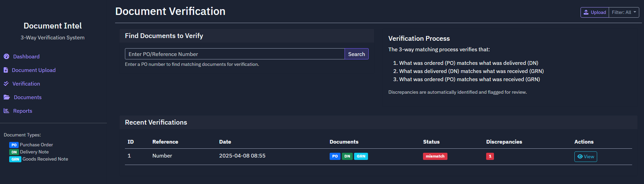
Task: Click the Document Upload file icon
Action: pyautogui.click(x=6, y=70)
